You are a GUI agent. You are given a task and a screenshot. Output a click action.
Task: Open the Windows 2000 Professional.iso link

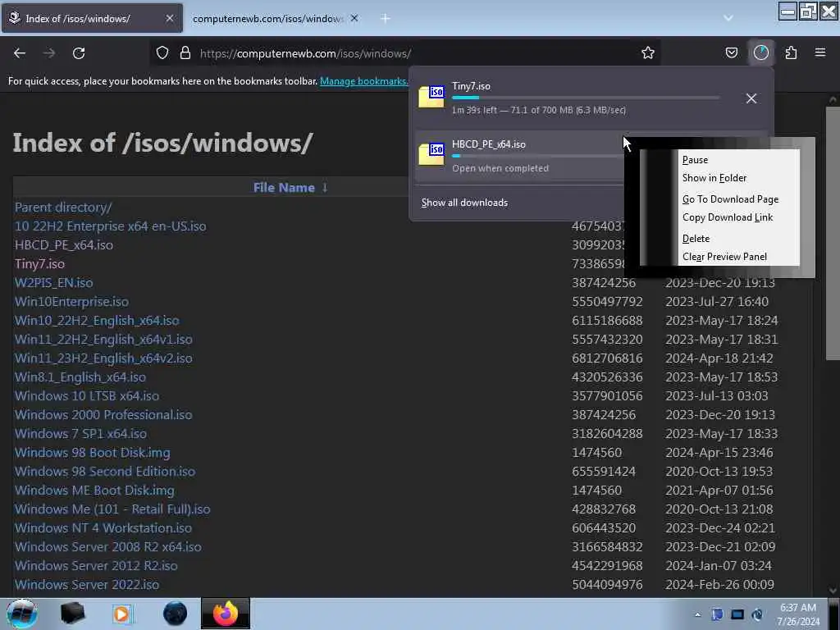click(x=103, y=414)
